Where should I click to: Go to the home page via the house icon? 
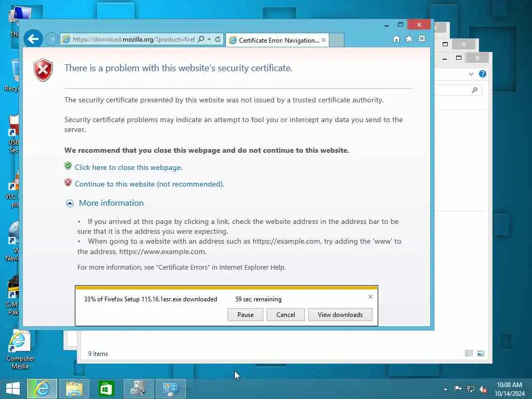(396, 39)
